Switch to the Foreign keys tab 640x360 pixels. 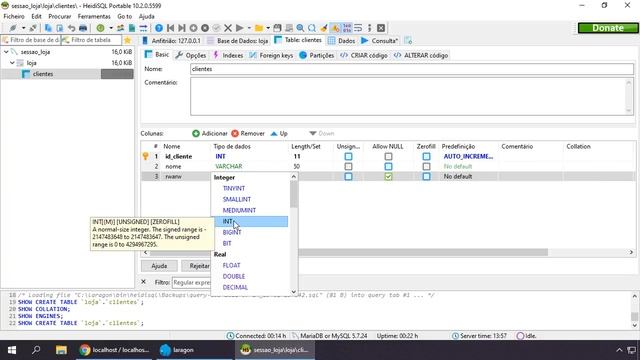point(271,55)
